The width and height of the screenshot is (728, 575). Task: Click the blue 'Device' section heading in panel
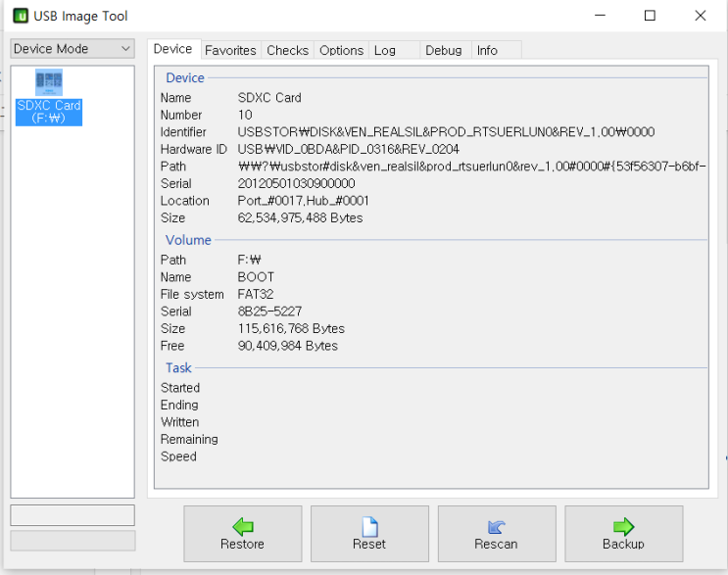[x=185, y=77]
